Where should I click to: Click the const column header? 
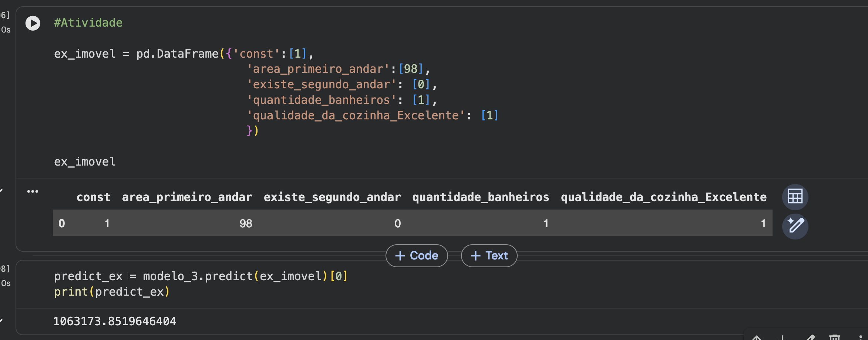click(x=93, y=197)
